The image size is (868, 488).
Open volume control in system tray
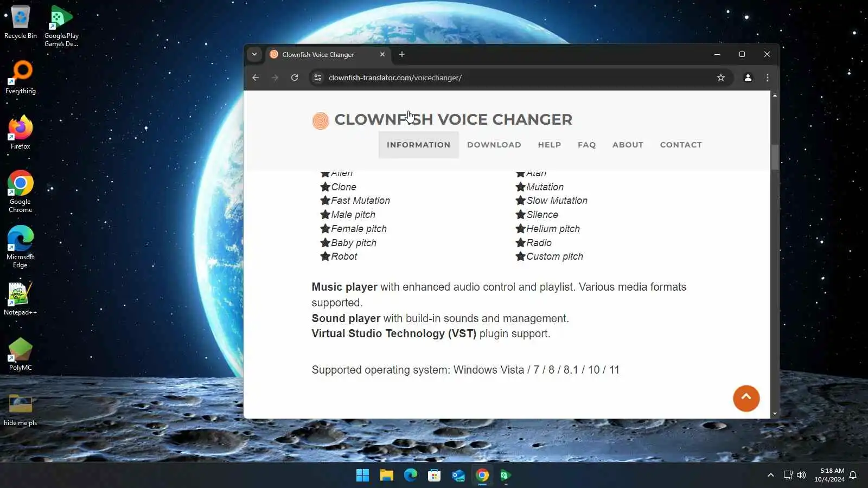point(801,475)
